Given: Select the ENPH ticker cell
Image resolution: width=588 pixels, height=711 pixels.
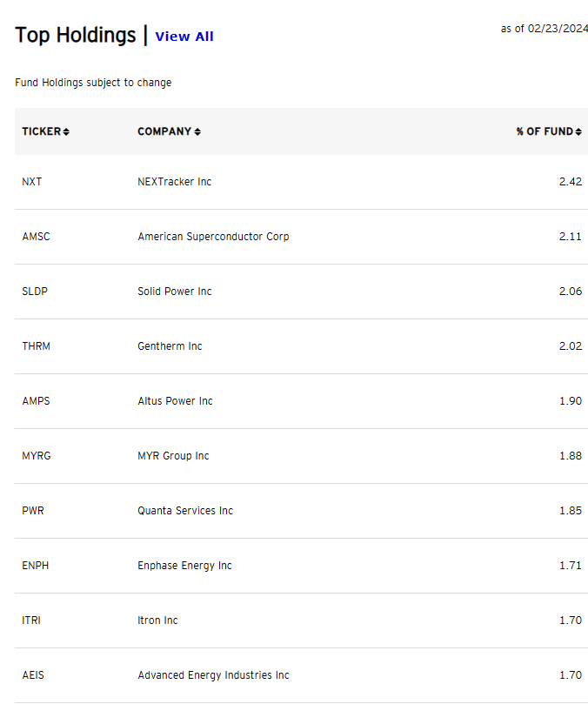Looking at the screenshot, I should (x=35, y=566).
